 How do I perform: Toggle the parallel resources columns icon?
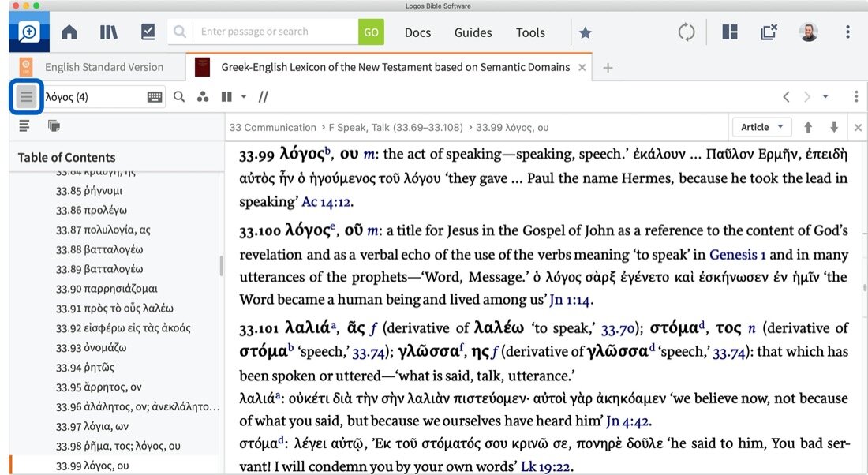point(226,97)
